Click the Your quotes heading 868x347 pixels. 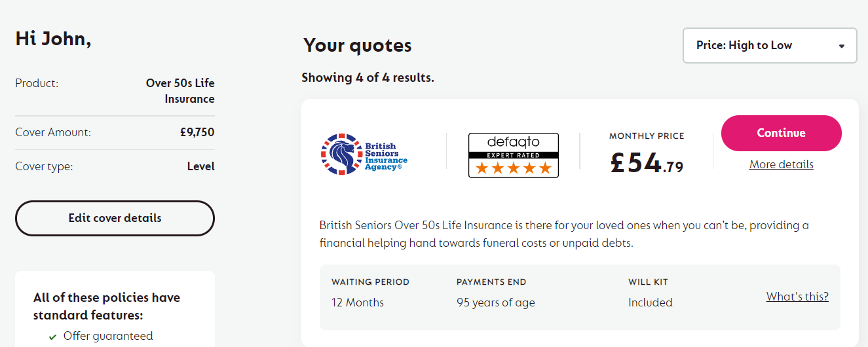pyautogui.click(x=358, y=45)
